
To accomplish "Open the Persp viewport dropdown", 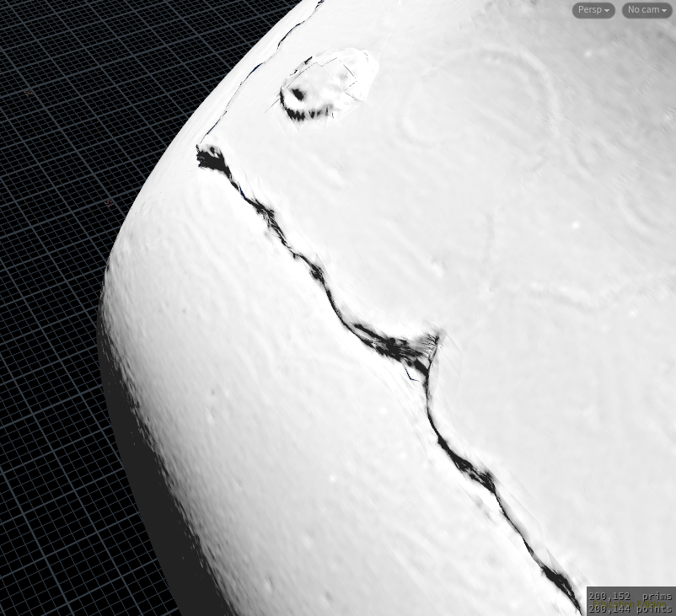I will click(593, 10).
